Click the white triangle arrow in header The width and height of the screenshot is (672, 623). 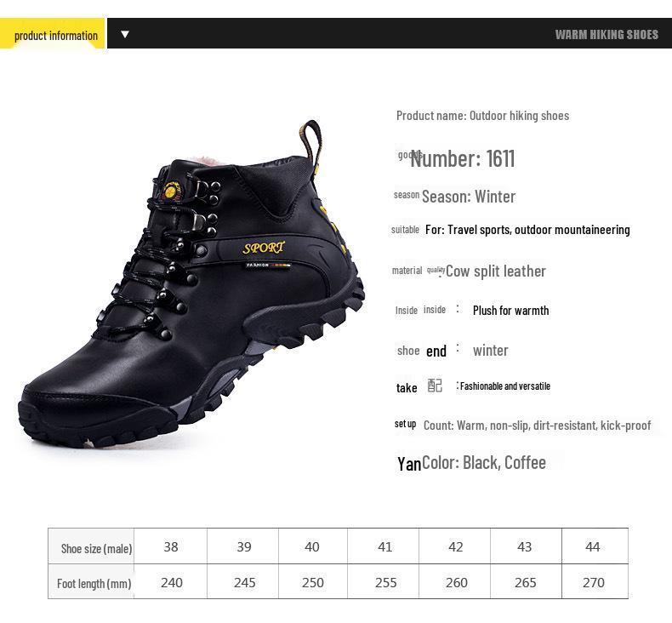coord(125,34)
